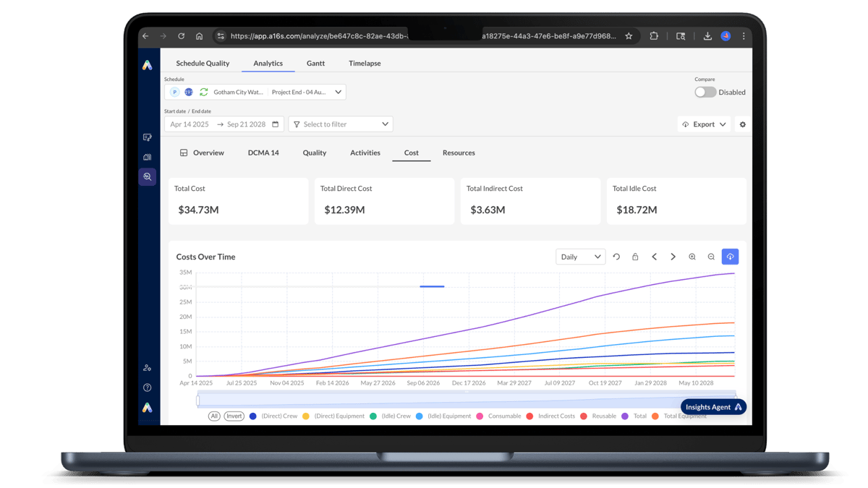Open the DCMA 14 sub-tab

coord(263,153)
